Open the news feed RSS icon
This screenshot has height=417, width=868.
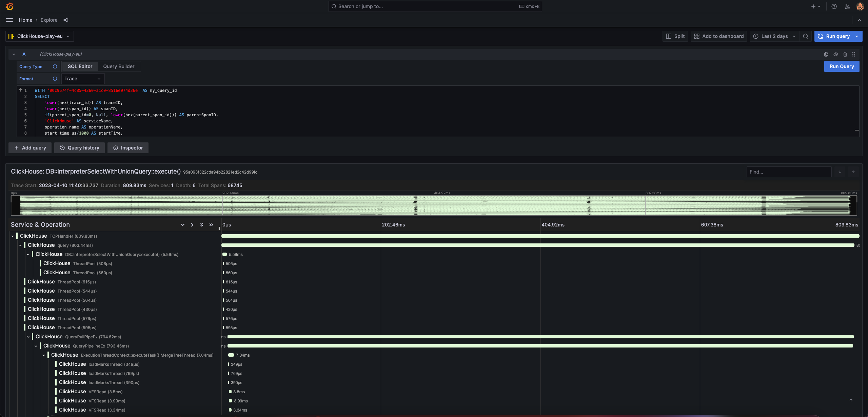[847, 6]
